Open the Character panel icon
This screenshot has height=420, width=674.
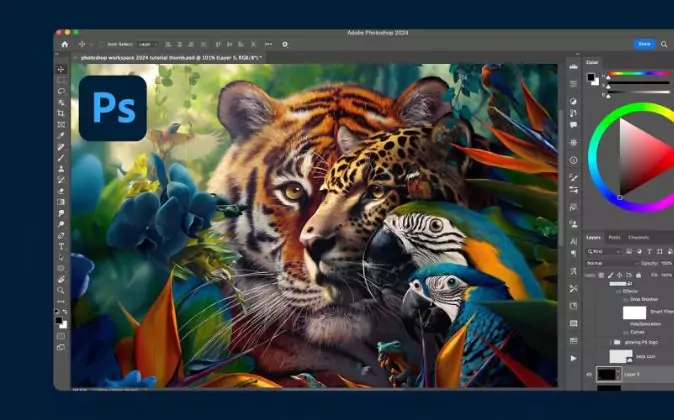573,241
